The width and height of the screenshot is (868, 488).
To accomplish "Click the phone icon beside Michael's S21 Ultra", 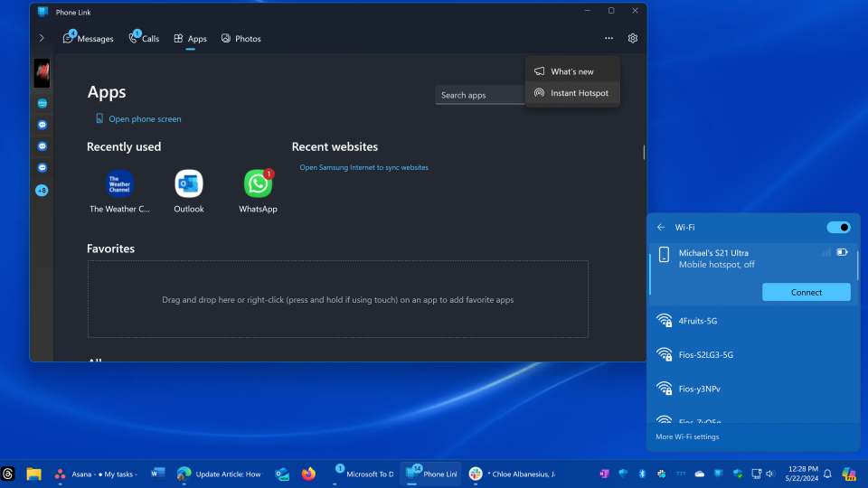I will pos(664,255).
